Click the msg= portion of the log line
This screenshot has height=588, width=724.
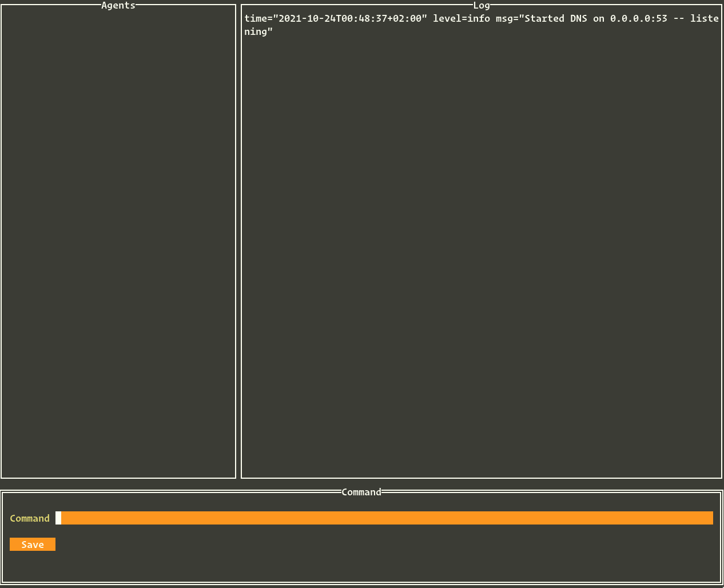pos(507,18)
